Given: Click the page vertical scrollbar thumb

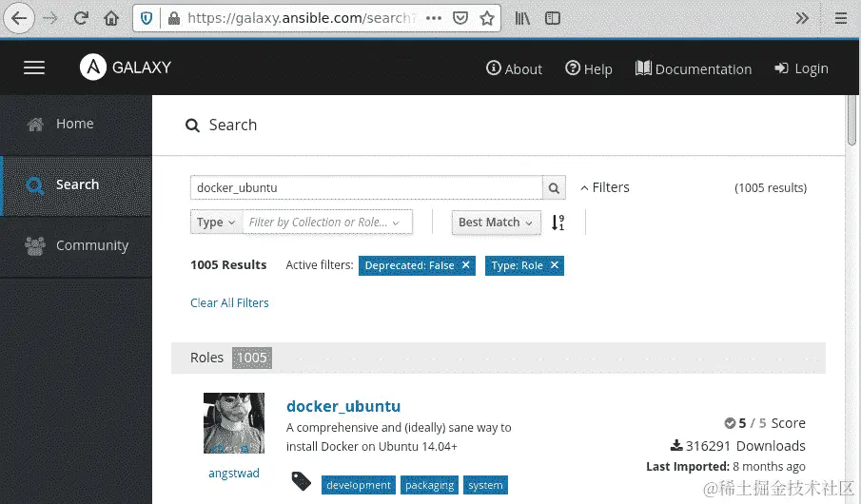Looking at the screenshot, I should pos(851,120).
